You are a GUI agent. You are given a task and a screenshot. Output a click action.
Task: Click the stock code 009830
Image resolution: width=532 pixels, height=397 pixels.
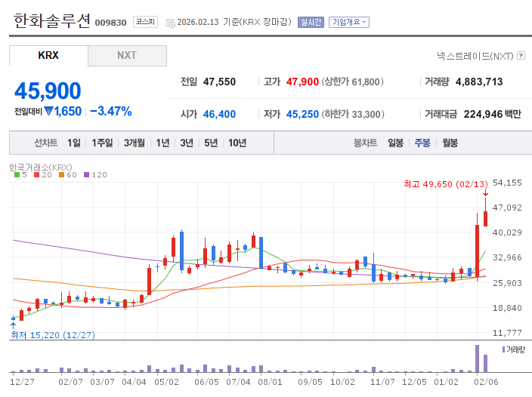click(110, 23)
